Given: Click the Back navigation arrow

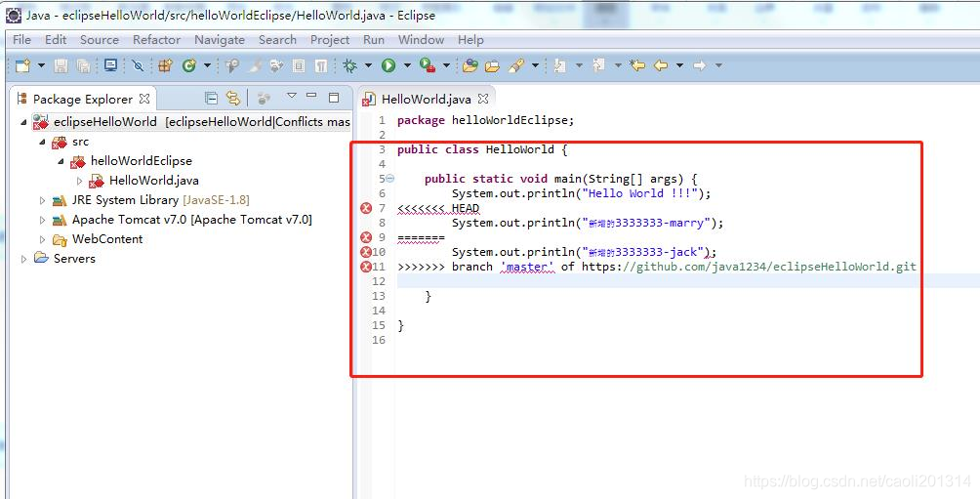Looking at the screenshot, I should click(x=661, y=65).
